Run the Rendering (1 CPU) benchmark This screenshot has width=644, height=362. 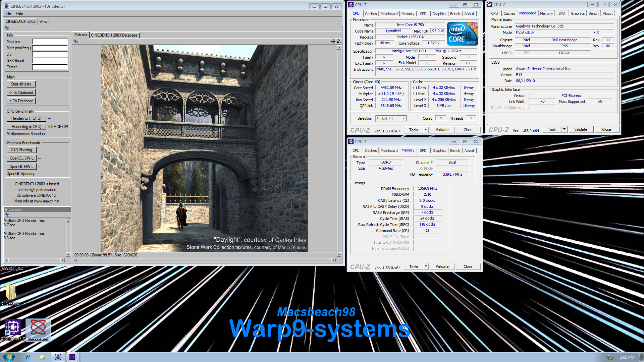pos(26,118)
